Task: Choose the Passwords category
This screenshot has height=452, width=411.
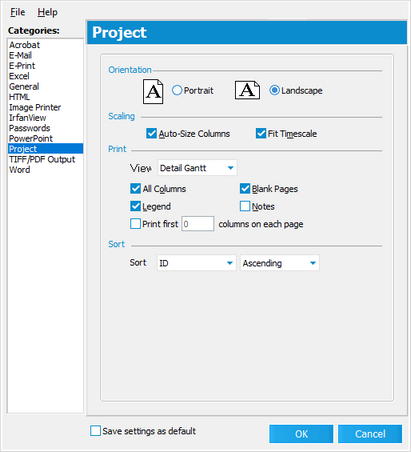Action: (45, 128)
